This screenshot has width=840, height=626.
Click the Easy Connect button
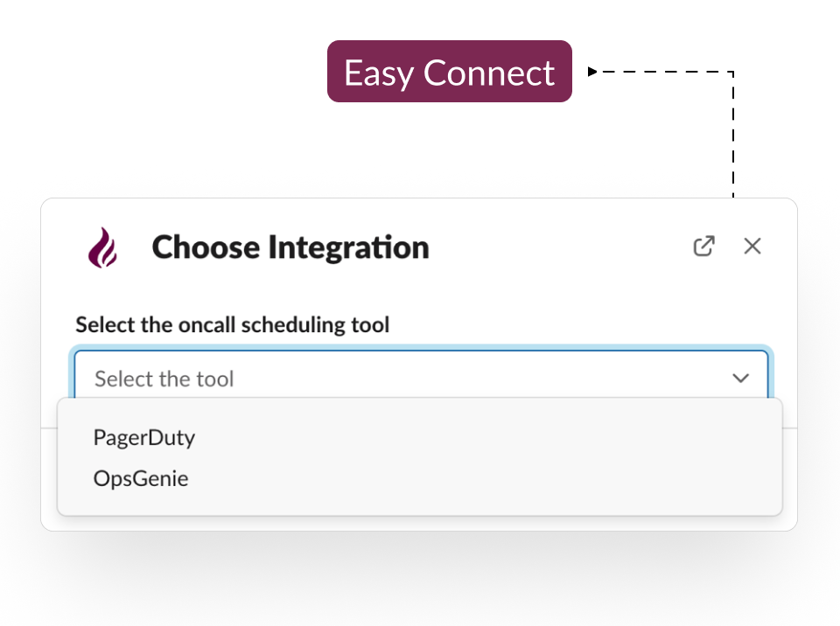(x=450, y=71)
